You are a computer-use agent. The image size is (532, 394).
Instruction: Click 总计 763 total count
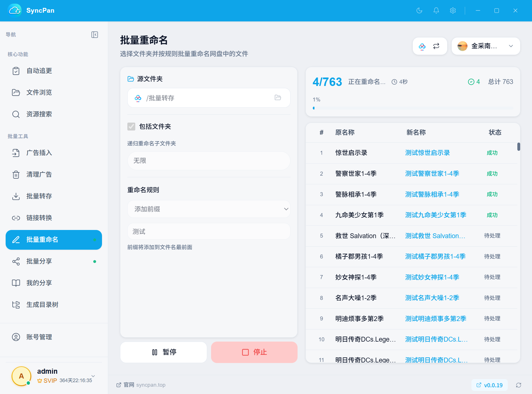pyautogui.click(x=500, y=82)
